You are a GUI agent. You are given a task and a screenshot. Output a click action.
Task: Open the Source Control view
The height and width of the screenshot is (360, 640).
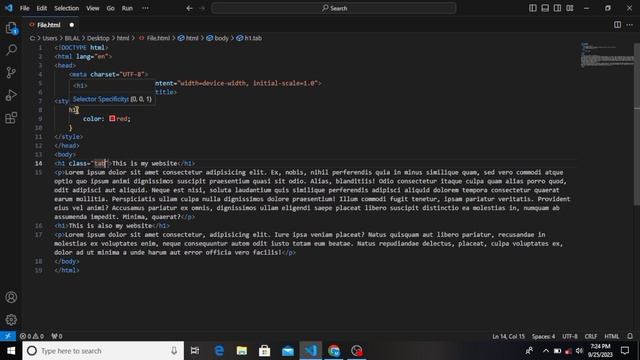[x=11, y=72]
